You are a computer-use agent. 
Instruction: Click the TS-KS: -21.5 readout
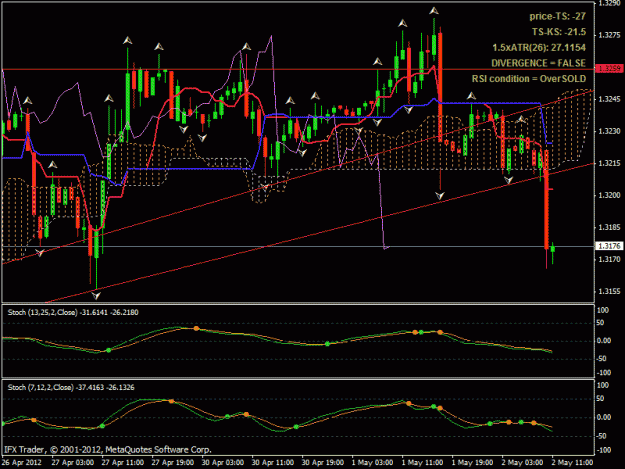coord(558,32)
